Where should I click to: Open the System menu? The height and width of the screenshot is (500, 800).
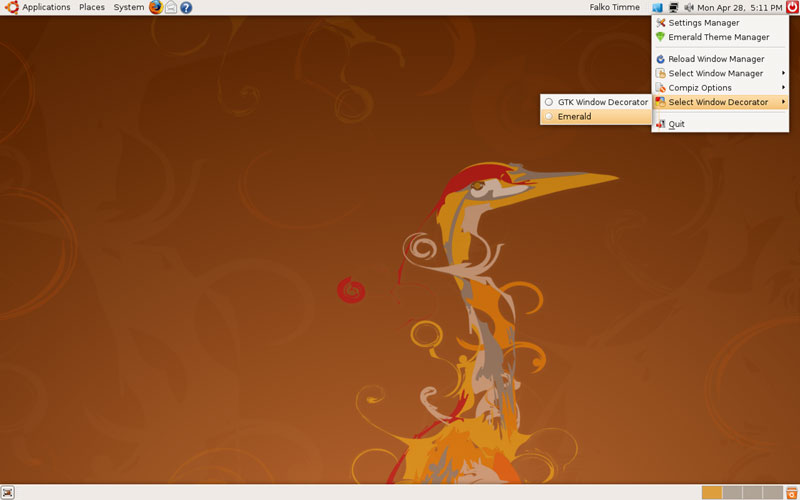[129, 7]
